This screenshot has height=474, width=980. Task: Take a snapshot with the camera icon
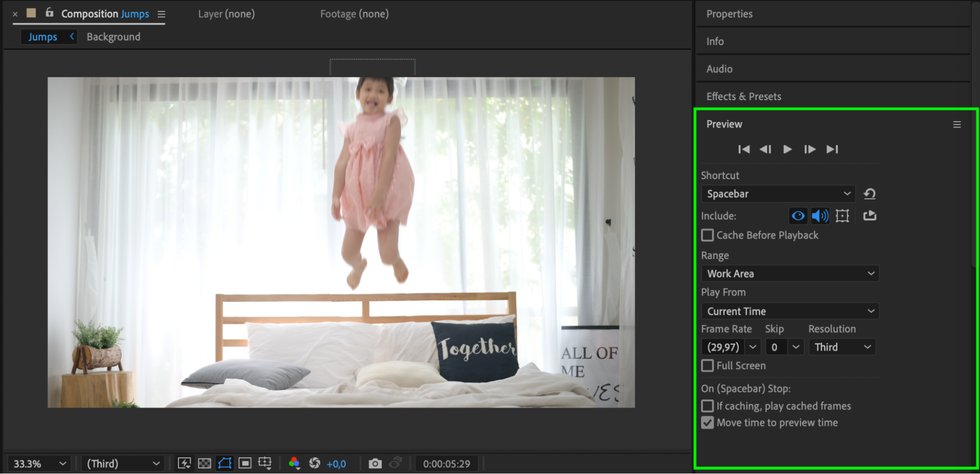point(375,464)
